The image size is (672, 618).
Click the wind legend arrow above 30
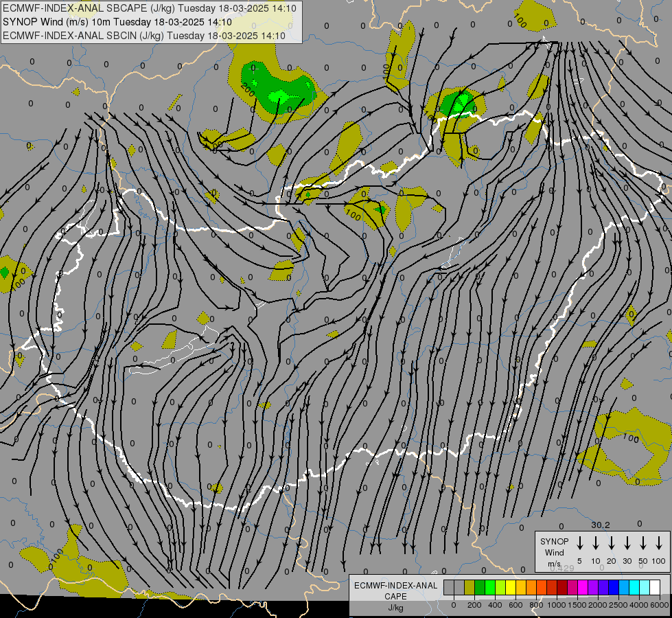point(627,543)
